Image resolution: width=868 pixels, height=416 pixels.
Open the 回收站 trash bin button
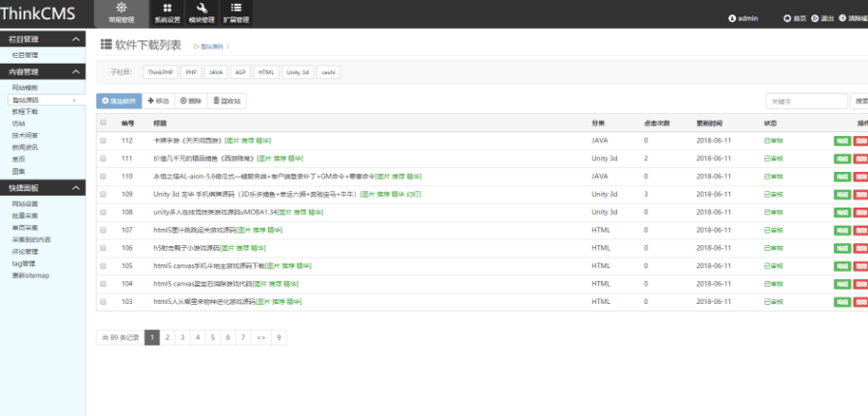(x=227, y=100)
